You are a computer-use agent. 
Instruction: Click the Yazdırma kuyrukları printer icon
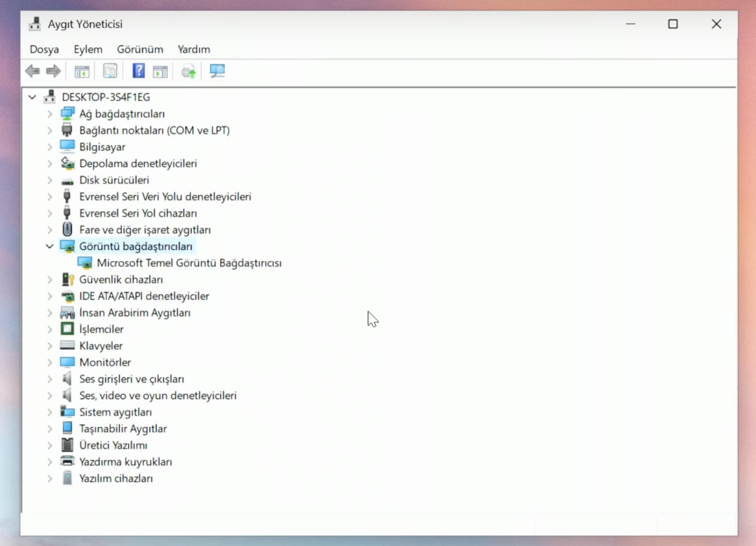(x=67, y=461)
